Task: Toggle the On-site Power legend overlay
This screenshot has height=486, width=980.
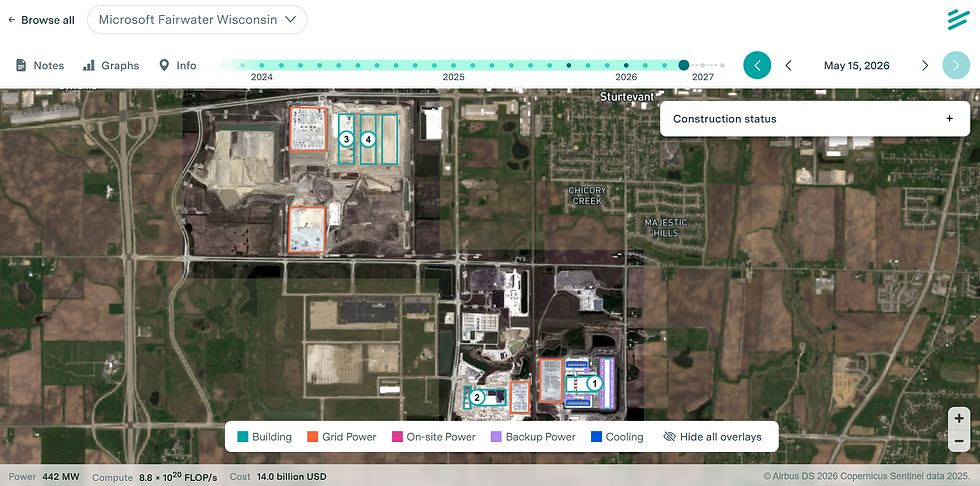Action: (x=433, y=437)
